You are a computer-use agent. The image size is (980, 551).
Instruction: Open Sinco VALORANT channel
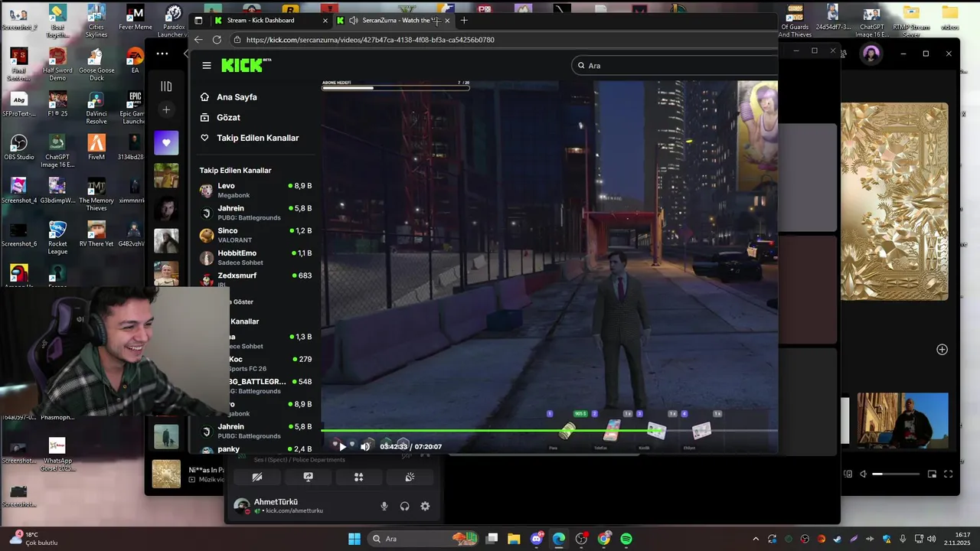pos(256,235)
